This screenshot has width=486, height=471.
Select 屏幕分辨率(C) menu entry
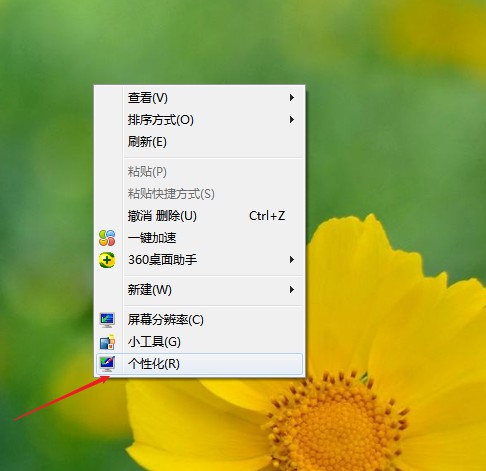pyautogui.click(x=199, y=320)
